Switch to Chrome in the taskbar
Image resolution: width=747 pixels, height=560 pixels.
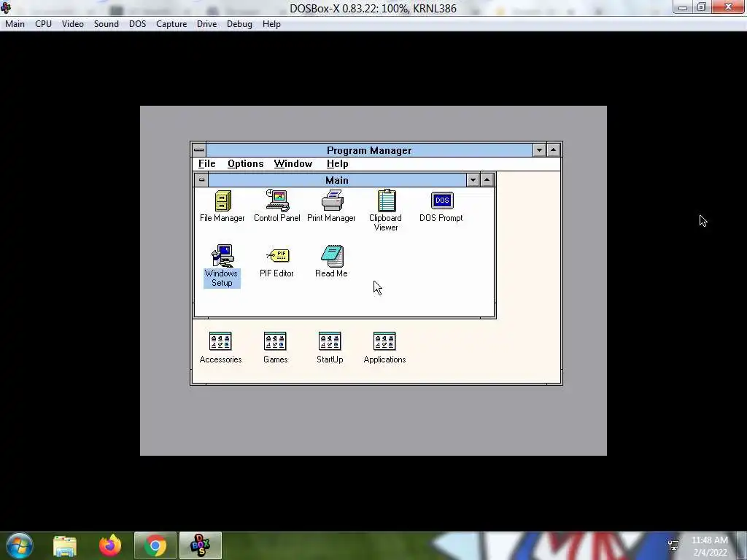pyautogui.click(x=155, y=545)
